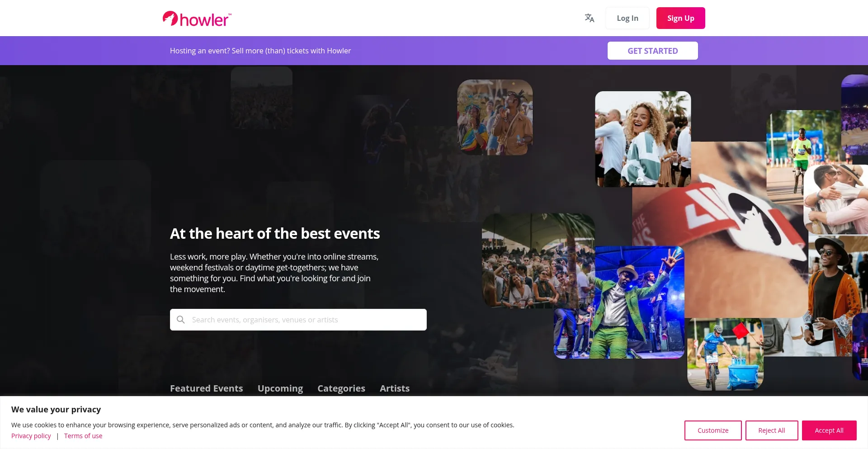Viewport: 868px width, 449px height.
Task: Accept All cookies
Action: (829, 430)
